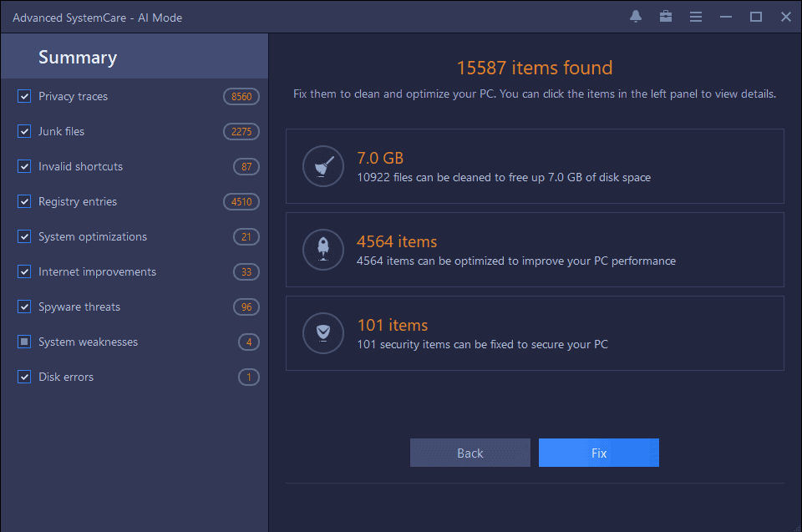
Task: Click the shield security icon
Action: point(322,333)
